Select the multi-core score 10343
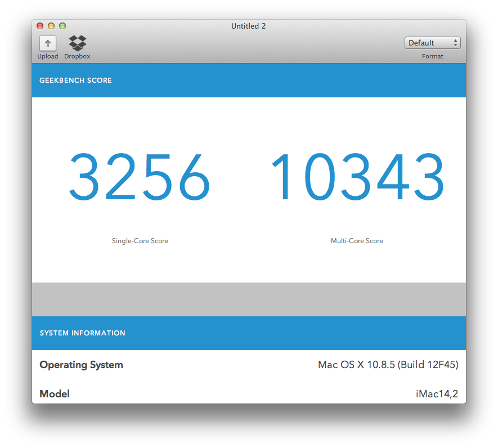498x448 pixels. (358, 177)
